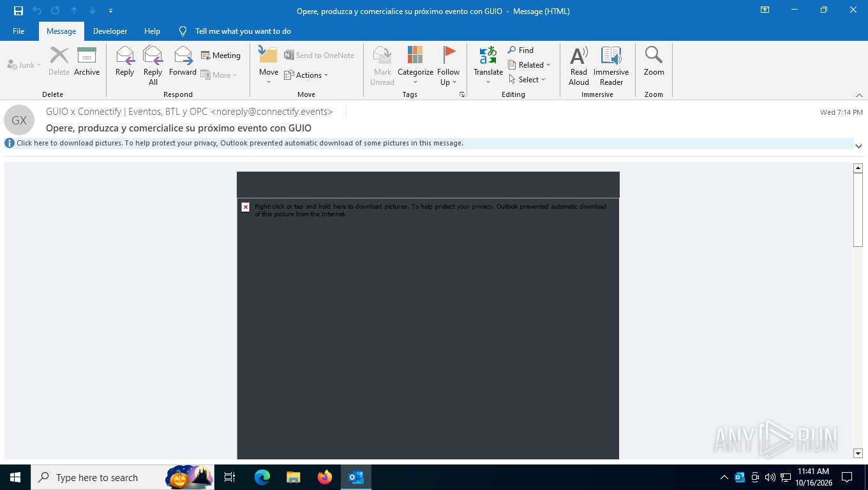Viewport: 868px width, 490px height.
Task: Delete this message
Action: 59,61
